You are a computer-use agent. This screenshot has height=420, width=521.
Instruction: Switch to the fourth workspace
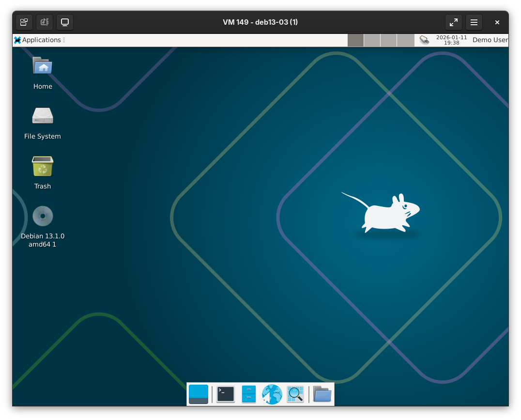(x=405, y=40)
